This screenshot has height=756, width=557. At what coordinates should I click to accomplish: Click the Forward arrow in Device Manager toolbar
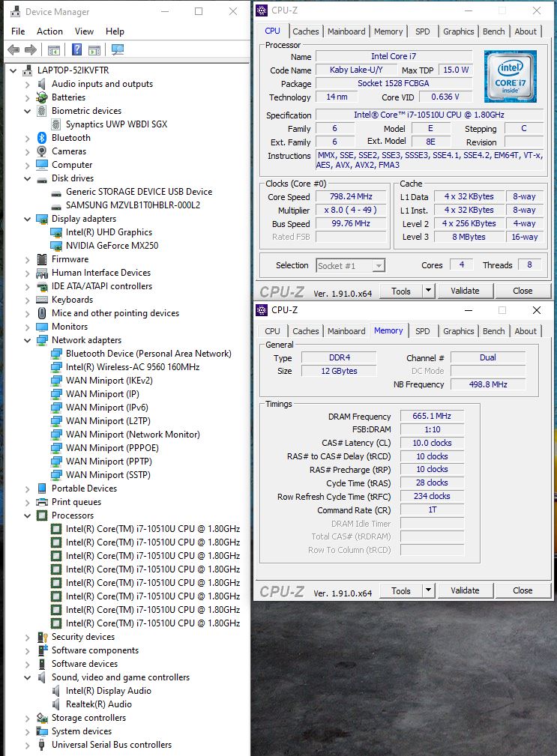point(31,49)
